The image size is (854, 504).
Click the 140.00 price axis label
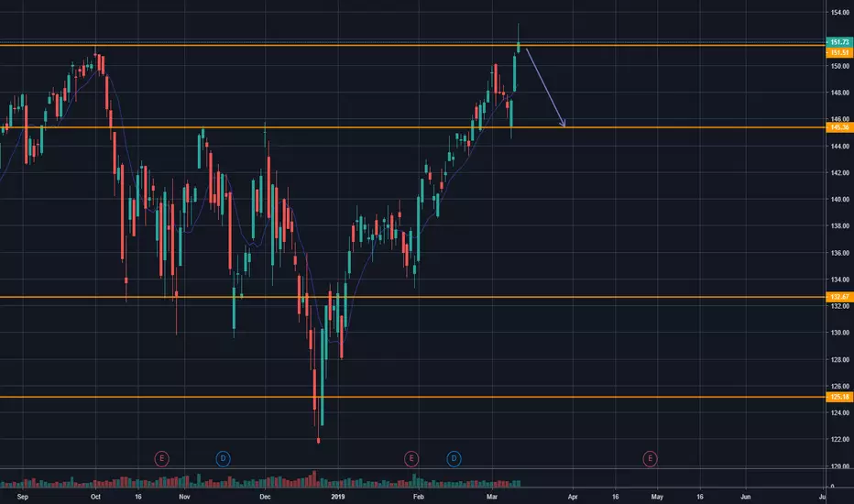click(x=839, y=200)
